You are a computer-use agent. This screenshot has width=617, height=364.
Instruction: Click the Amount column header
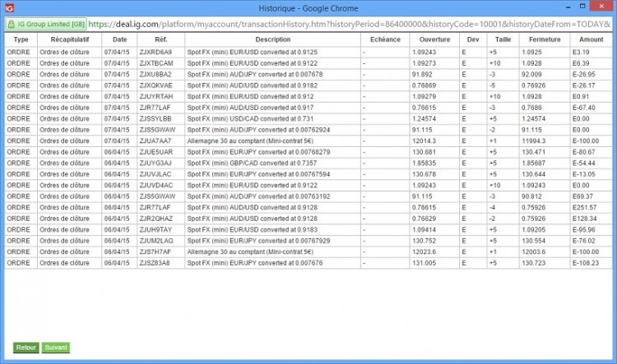(591, 39)
